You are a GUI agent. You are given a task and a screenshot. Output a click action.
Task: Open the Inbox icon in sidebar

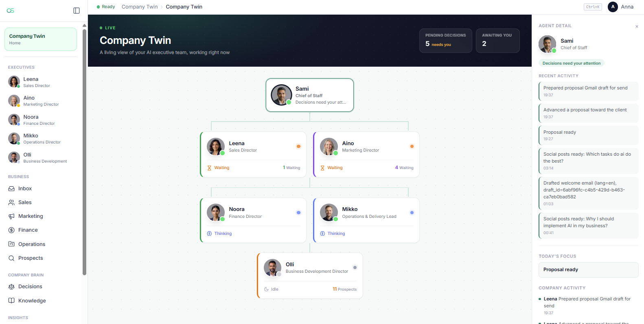click(11, 189)
